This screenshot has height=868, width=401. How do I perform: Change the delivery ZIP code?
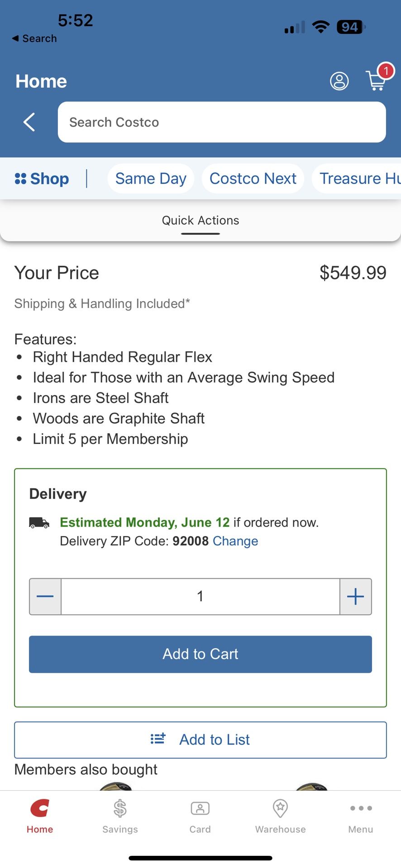pyautogui.click(x=235, y=541)
